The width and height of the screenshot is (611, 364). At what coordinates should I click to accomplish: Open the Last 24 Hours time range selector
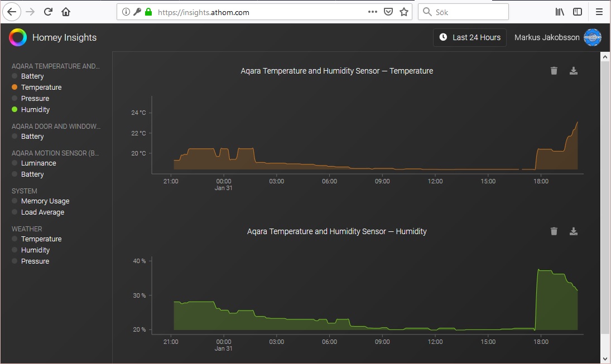470,37
